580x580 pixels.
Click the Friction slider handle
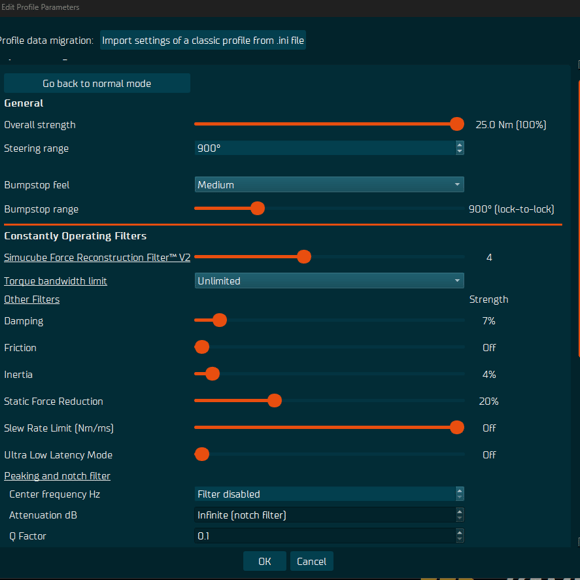point(202,347)
